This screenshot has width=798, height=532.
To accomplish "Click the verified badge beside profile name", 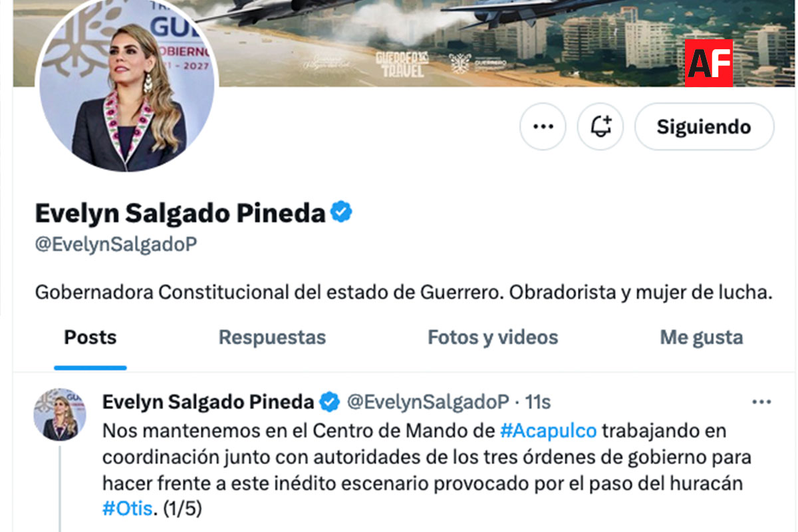I will tap(342, 213).
